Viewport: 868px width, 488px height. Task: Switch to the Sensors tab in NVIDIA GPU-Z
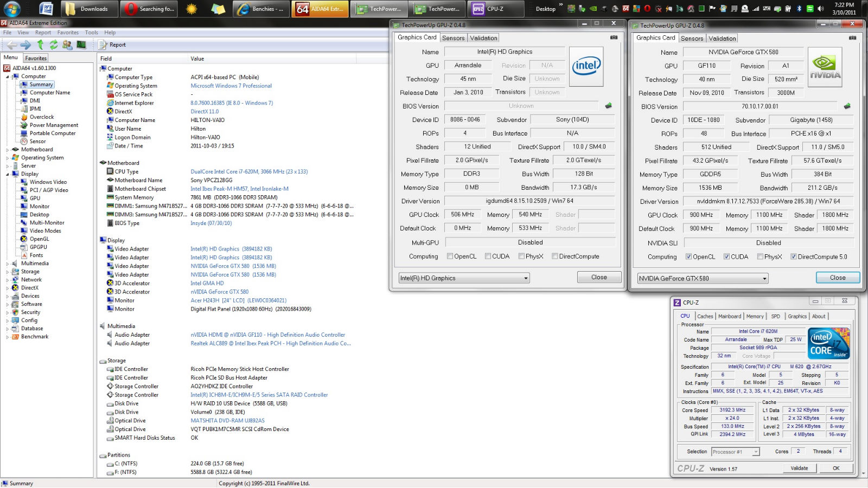(x=692, y=38)
